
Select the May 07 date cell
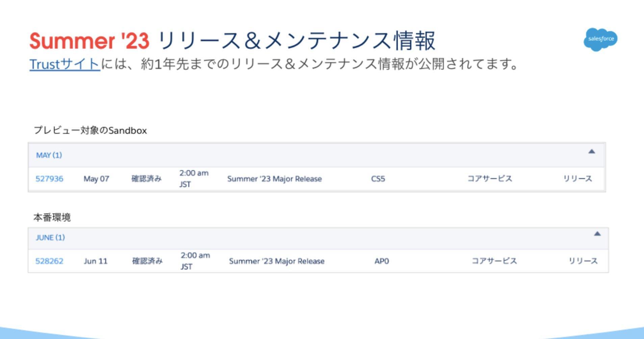coord(96,179)
